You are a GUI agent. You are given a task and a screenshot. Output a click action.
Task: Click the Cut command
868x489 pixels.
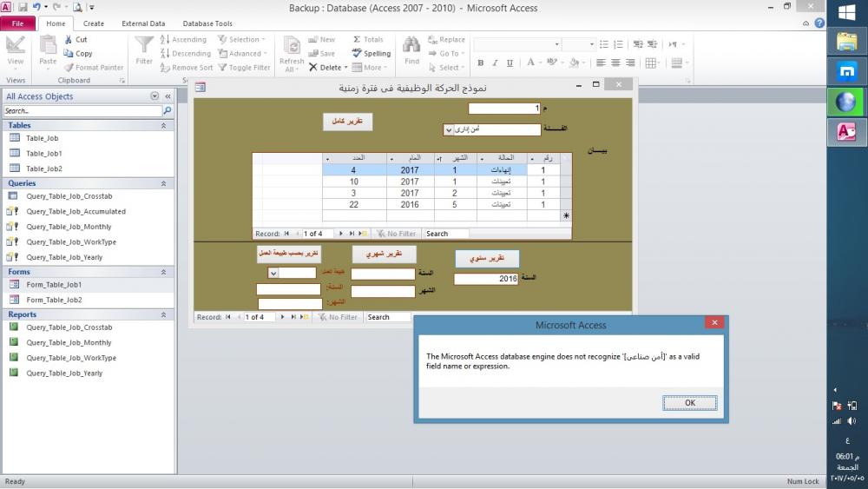click(x=76, y=39)
